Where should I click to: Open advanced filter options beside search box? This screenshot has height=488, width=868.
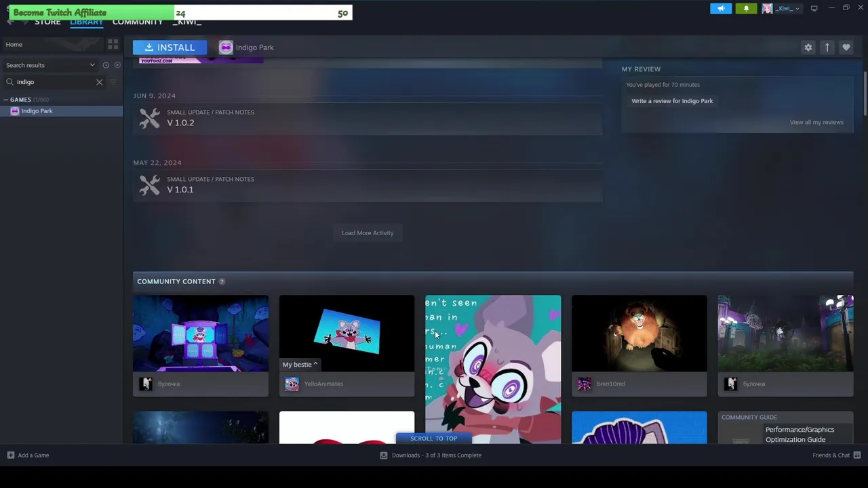pos(113,82)
